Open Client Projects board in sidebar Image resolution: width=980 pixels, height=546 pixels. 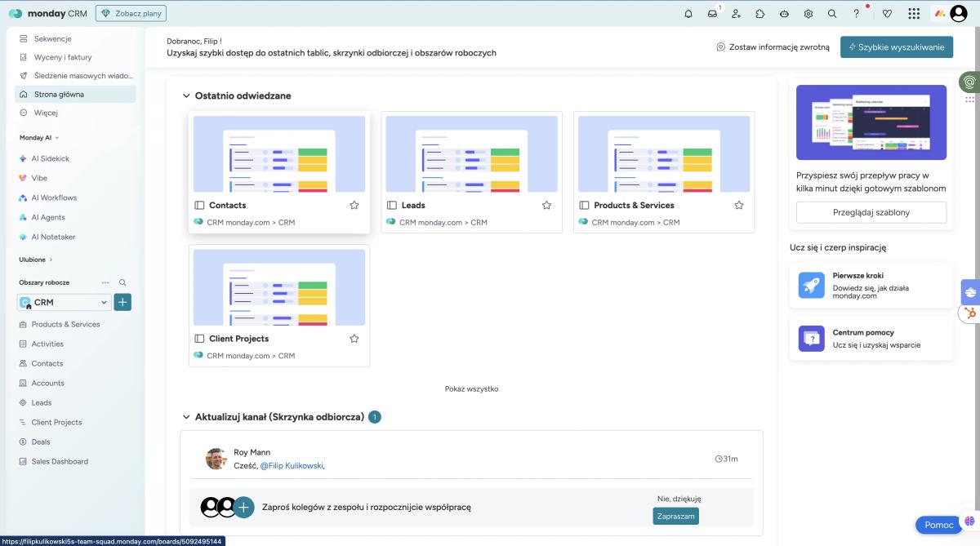[x=75, y=422]
